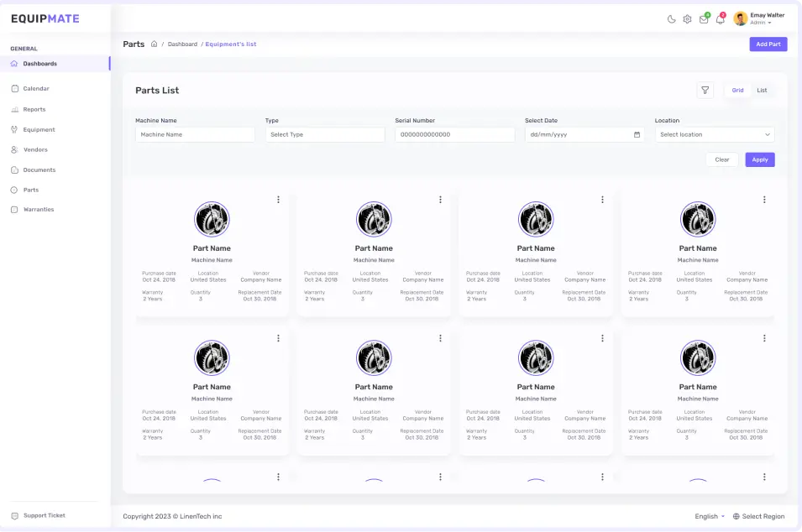Open notifications bell icon
The height and width of the screenshot is (532, 802).
click(x=720, y=19)
